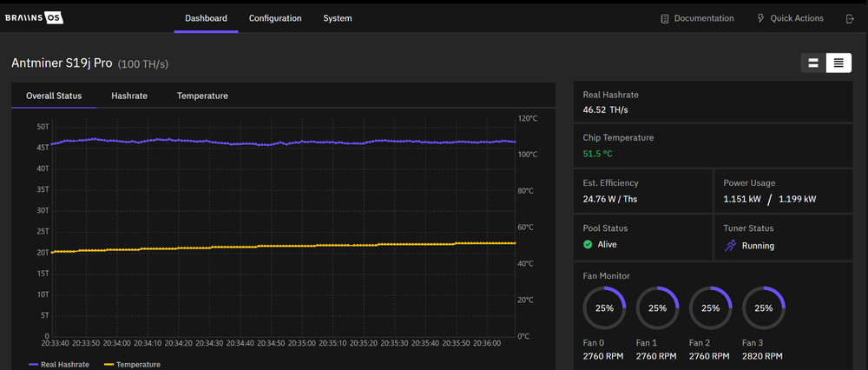Switch to detailed multi-line layout view
Screen dimensions: 868x370
click(x=838, y=63)
